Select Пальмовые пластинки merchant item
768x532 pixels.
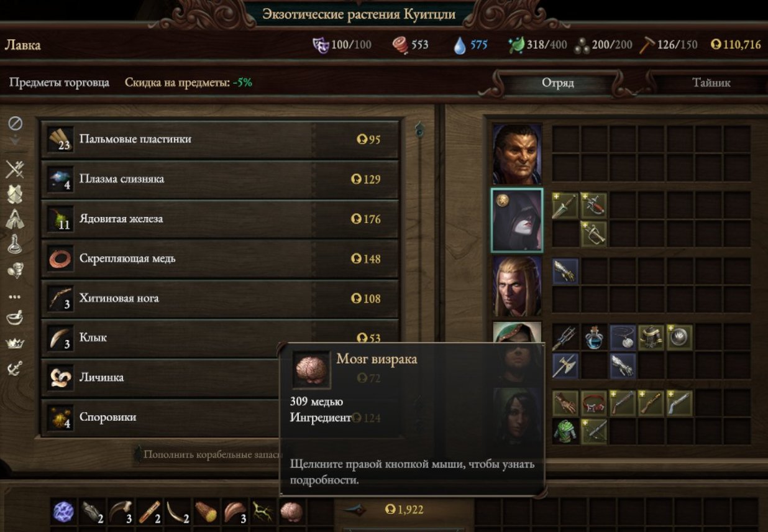[220, 139]
